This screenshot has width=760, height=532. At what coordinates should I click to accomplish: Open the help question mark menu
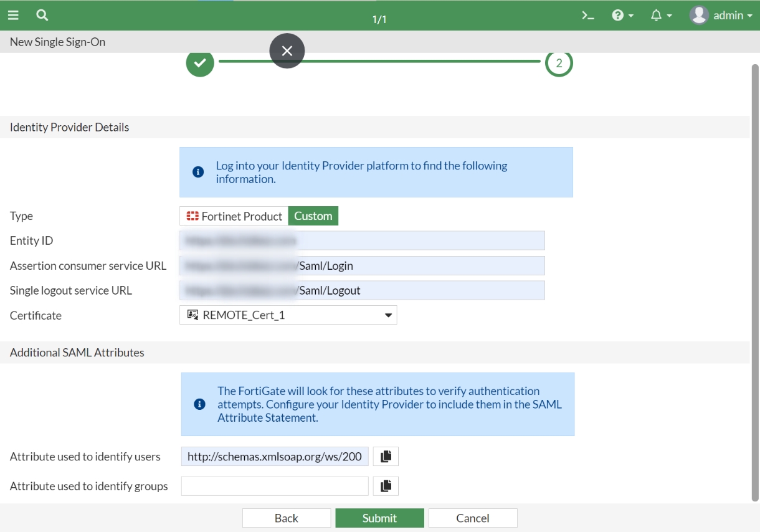[x=622, y=16]
